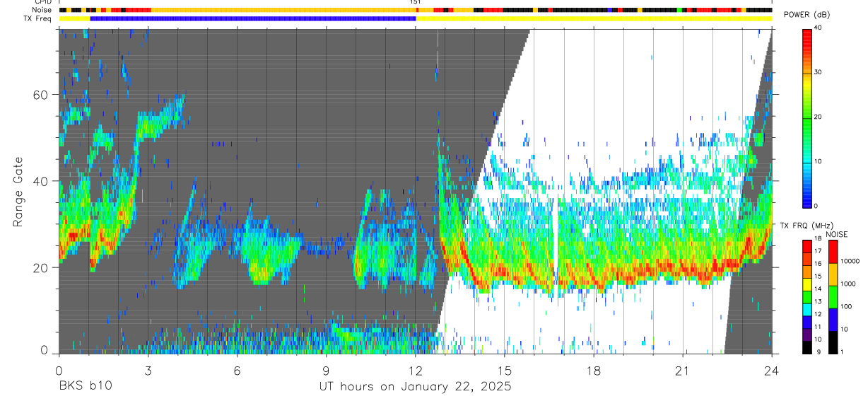Click the '151' CPID marker label
Screen dimensions: 868x401
pyautogui.click(x=415, y=2)
